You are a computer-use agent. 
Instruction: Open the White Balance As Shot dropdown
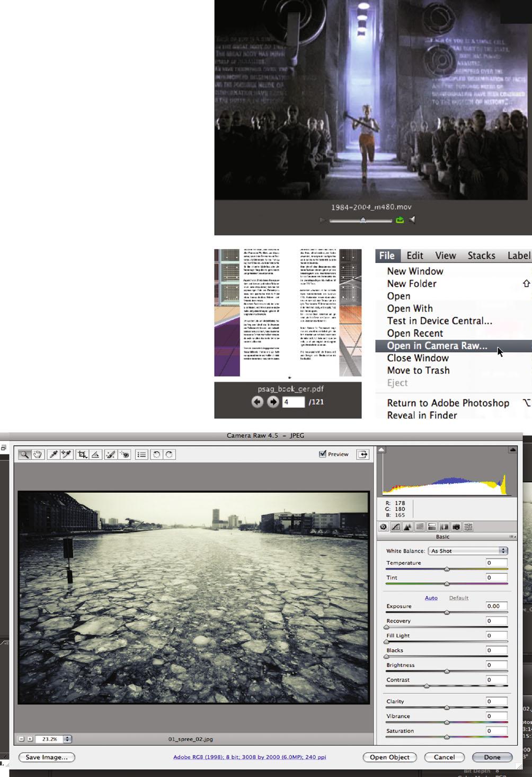(468, 551)
